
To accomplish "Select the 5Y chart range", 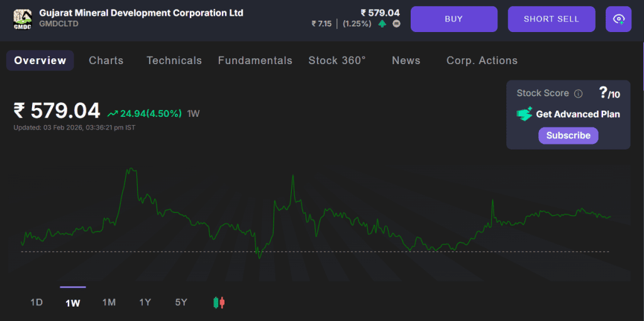I will (x=181, y=303).
